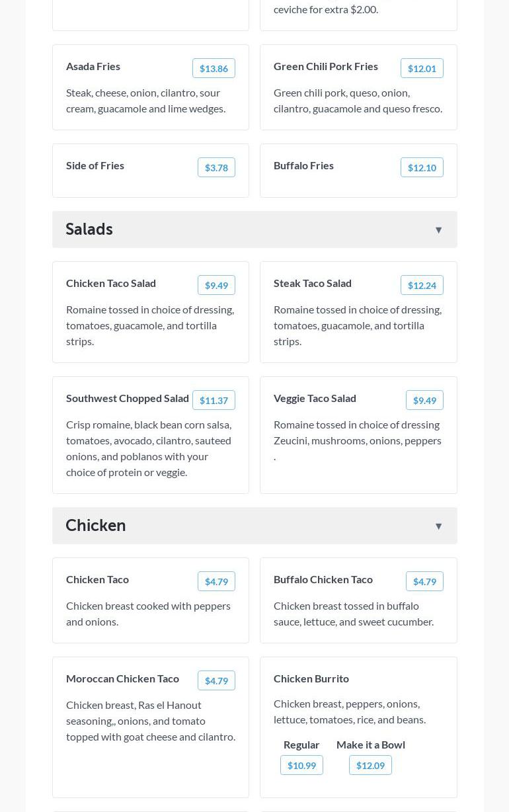
Task: Add Chicken Taco Salad at $9.49
Action: coord(216,285)
